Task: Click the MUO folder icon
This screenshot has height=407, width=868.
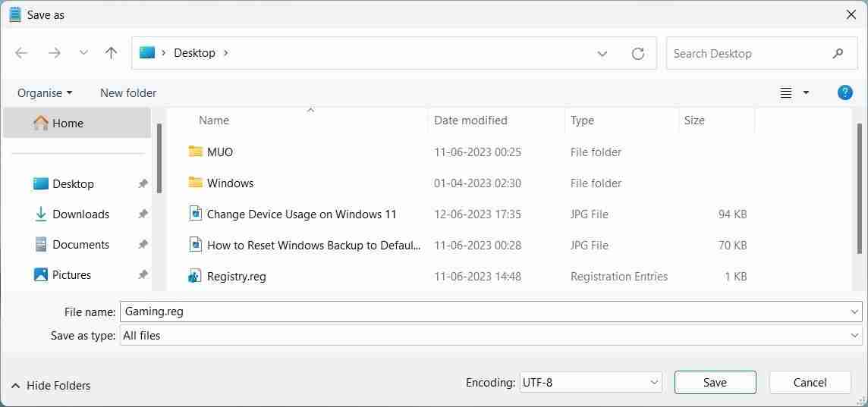Action: [x=195, y=152]
